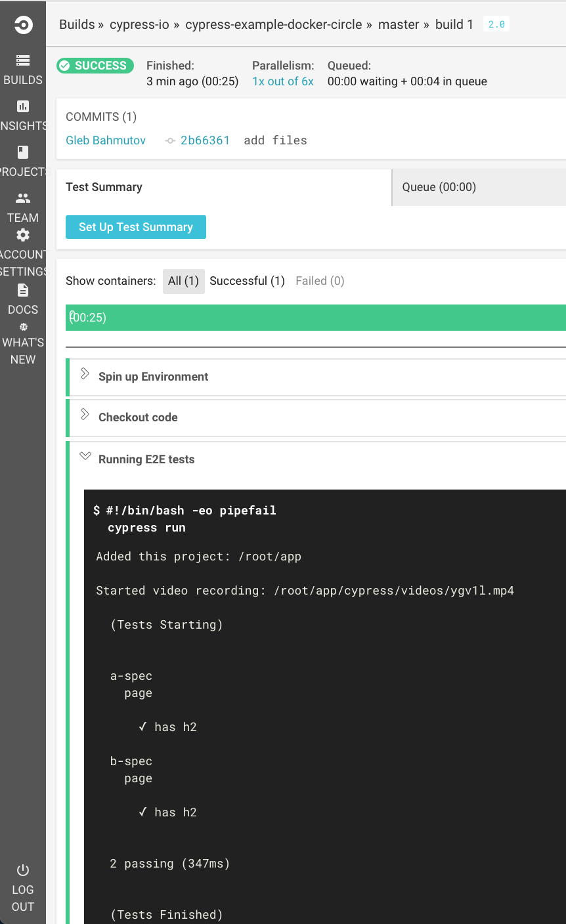The height and width of the screenshot is (924, 566).
Task: Select the Queue (00:00) tab
Action: [479, 187]
